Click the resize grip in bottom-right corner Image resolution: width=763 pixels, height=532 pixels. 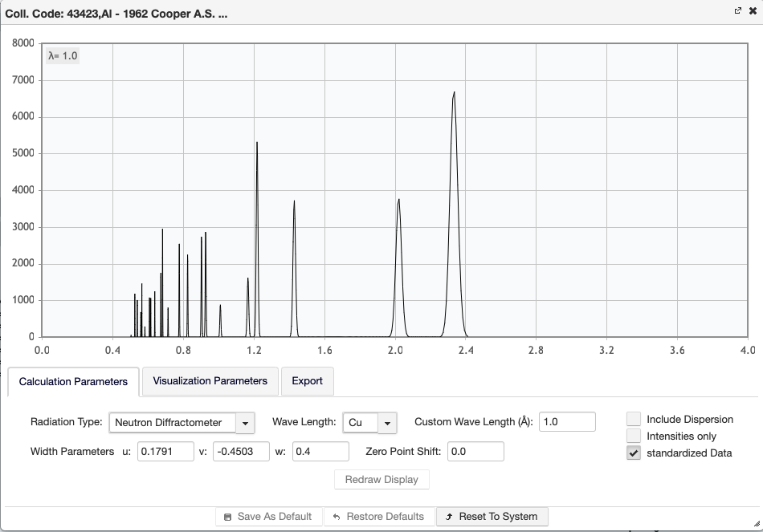coord(755,524)
